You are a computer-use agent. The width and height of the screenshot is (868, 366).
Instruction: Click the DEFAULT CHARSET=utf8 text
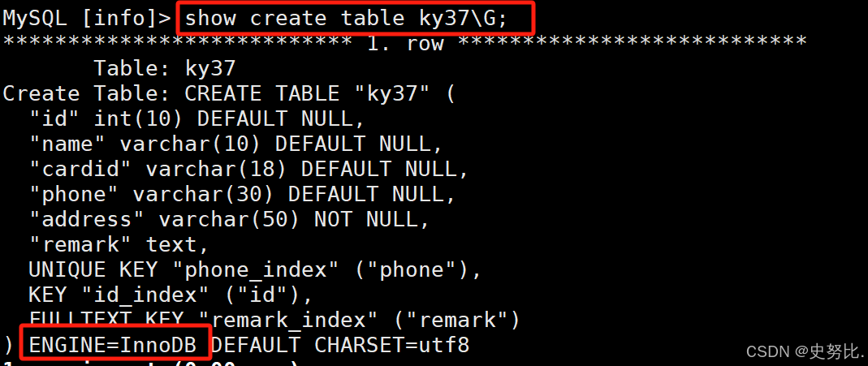(340, 346)
